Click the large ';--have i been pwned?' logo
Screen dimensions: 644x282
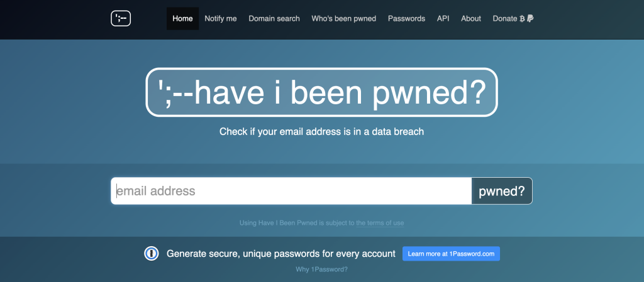[321, 92]
